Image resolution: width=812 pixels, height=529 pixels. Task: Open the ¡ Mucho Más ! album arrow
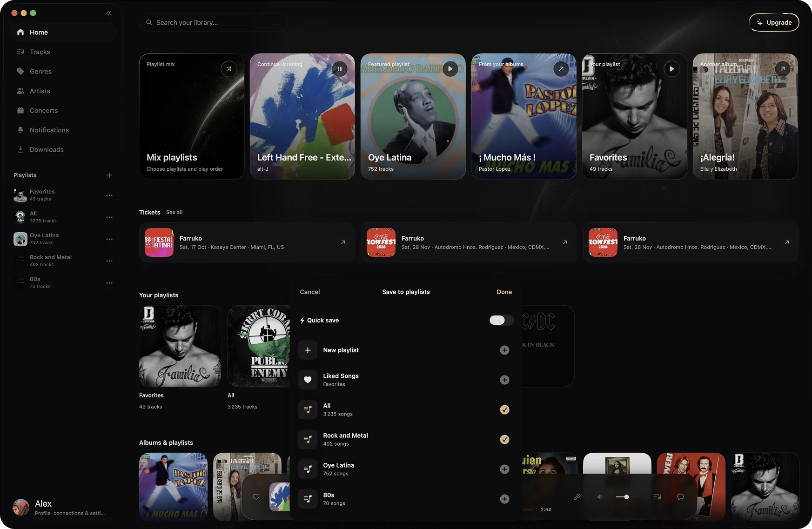pyautogui.click(x=561, y=69)
